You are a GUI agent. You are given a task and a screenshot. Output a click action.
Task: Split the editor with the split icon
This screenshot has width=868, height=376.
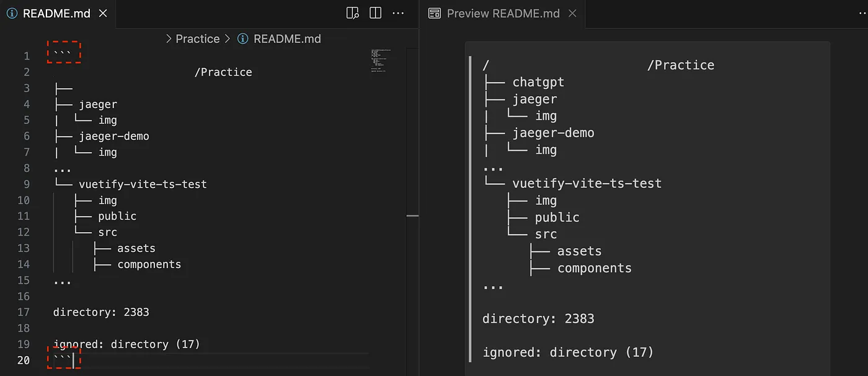click(375, 13)
